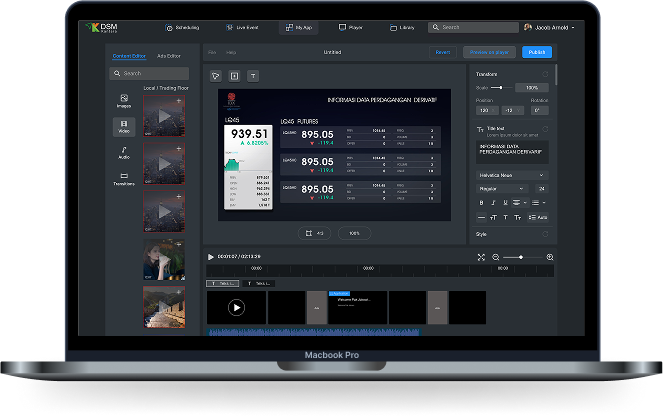Open the Player section
This screenshot has height=418, width=663.
351,27
